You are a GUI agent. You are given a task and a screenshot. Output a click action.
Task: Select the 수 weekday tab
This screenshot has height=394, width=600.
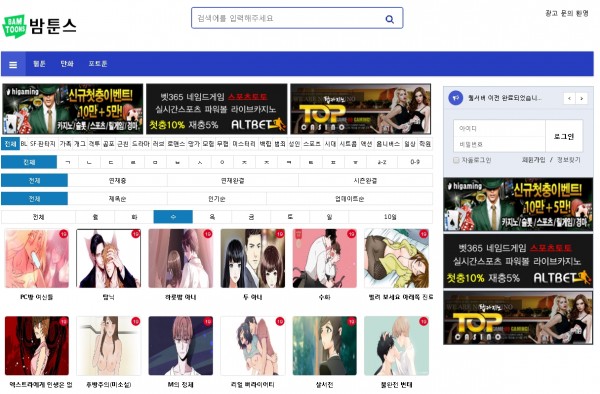[x=173, y=217]
